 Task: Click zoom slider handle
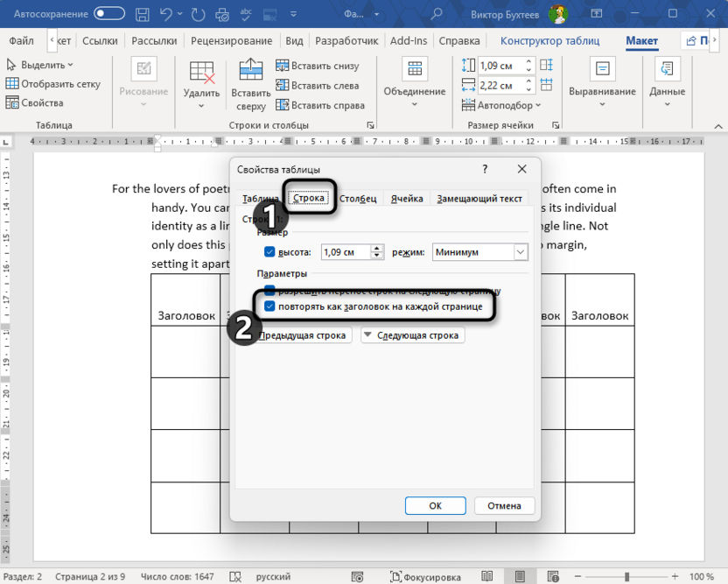click(626, 577)
